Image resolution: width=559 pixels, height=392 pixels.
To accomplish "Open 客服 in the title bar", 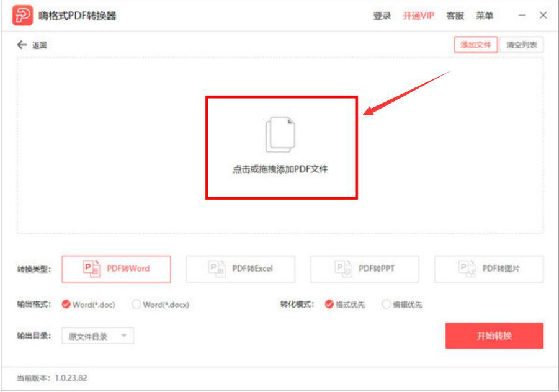I will tap(455, 16).
